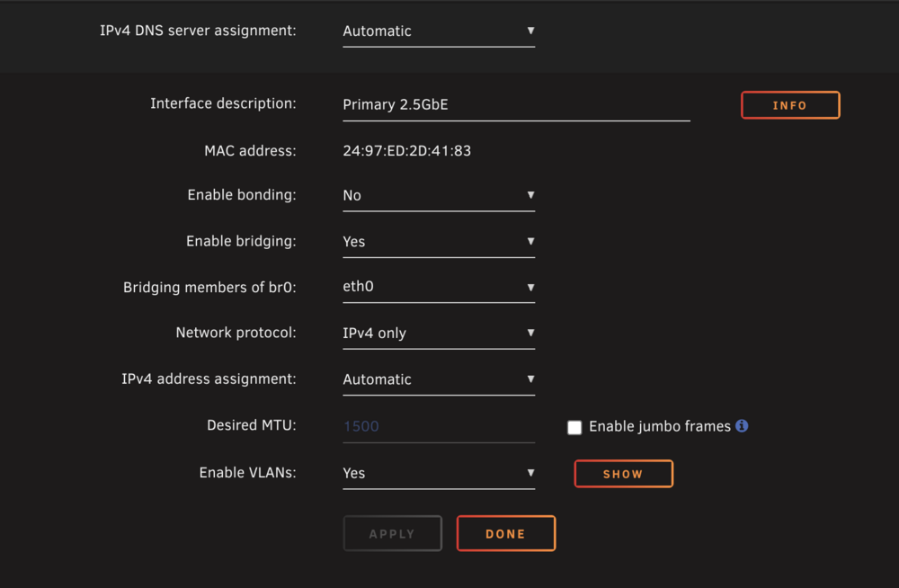This screenshot has height=588, width=899.
Task: Click the SHOW button for VLANs
Action: click(623, 474)
